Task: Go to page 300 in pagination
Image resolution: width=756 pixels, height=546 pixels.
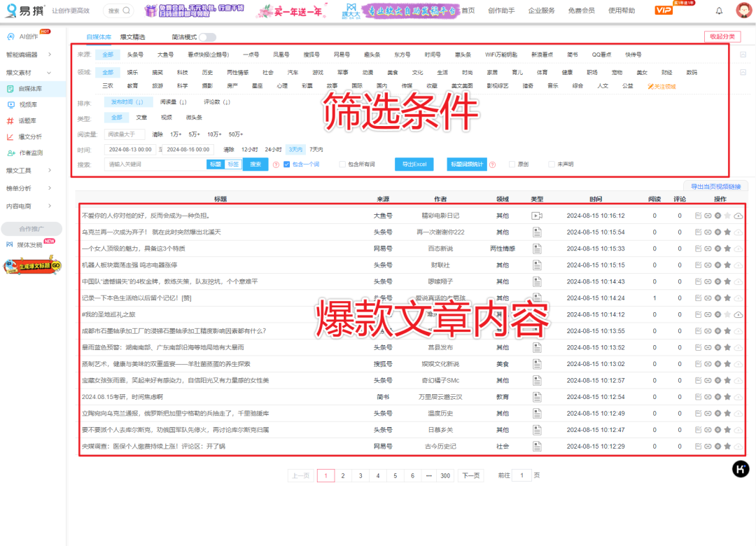Action: pyautogui.click(x=445, y=475)
